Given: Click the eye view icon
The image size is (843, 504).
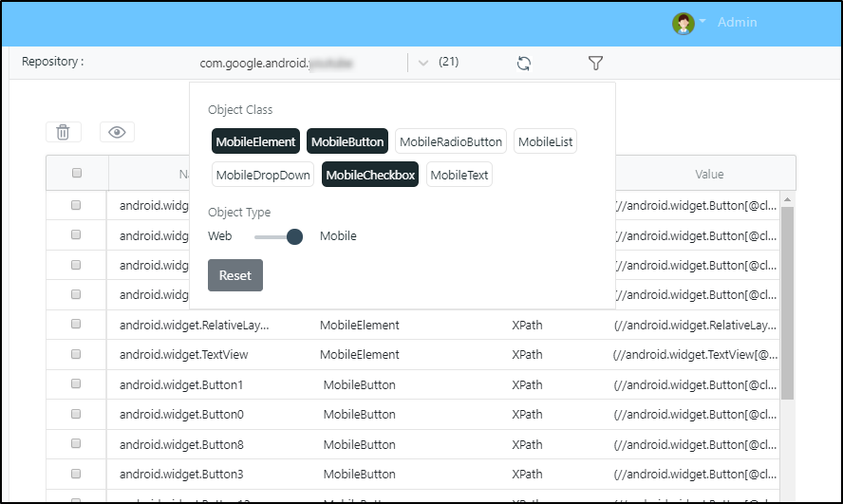Looking at the screenshot, I should 117,132.
